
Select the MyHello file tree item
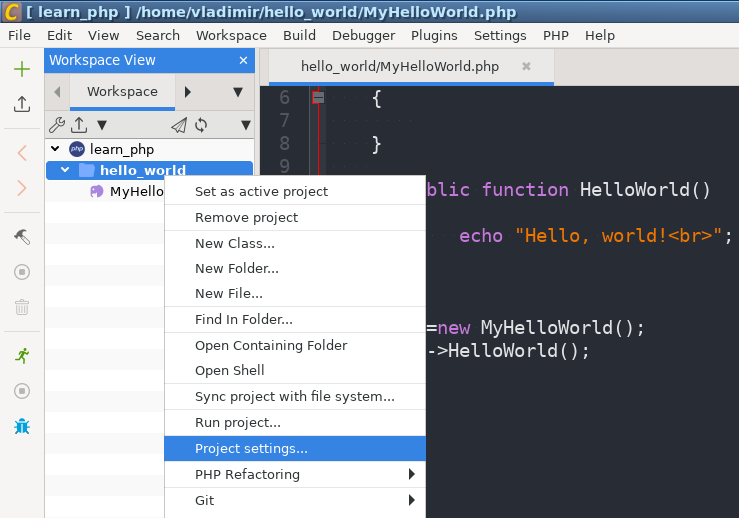click(137, 191)
